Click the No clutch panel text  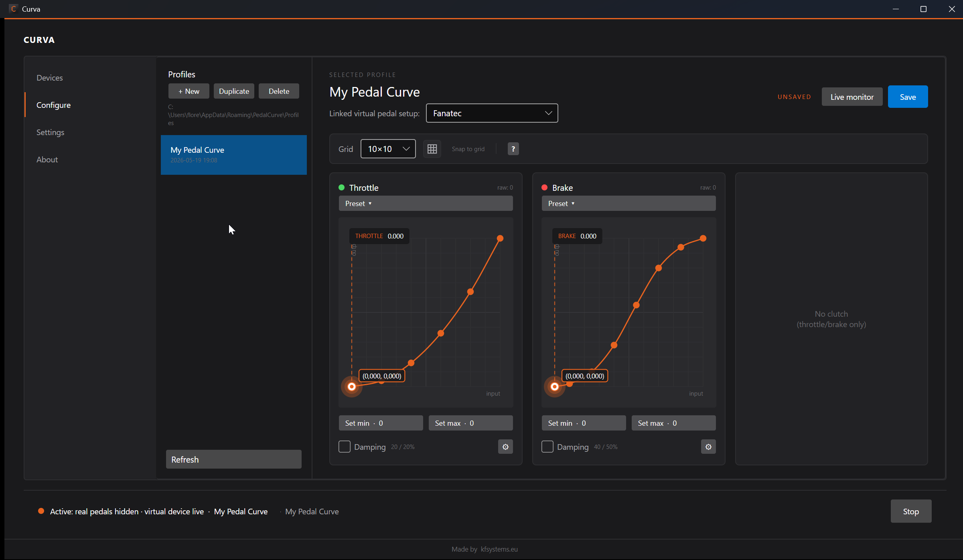(831, 319)
